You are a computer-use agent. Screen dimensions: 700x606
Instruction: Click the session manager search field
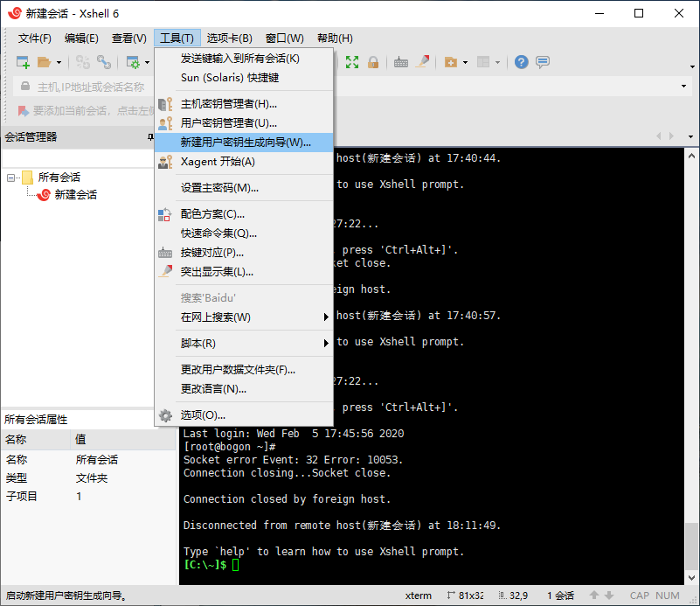tap(78, 158)
